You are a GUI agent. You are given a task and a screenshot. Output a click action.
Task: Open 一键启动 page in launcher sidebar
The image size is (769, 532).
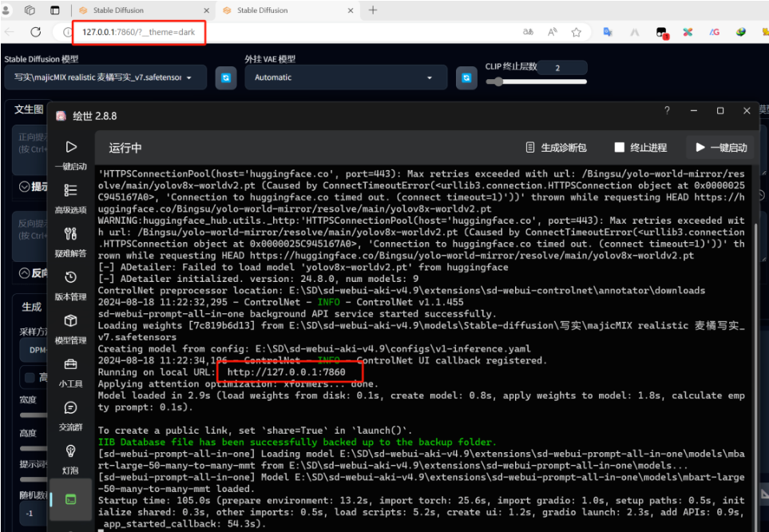click(70, 154)
